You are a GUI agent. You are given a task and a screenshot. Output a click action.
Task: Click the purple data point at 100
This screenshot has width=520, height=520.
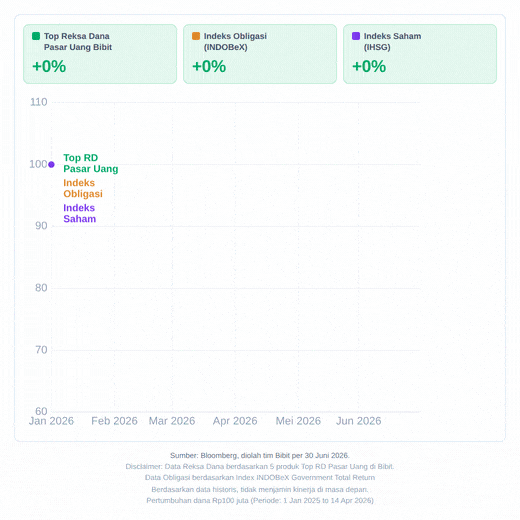[x=51, y=164]
